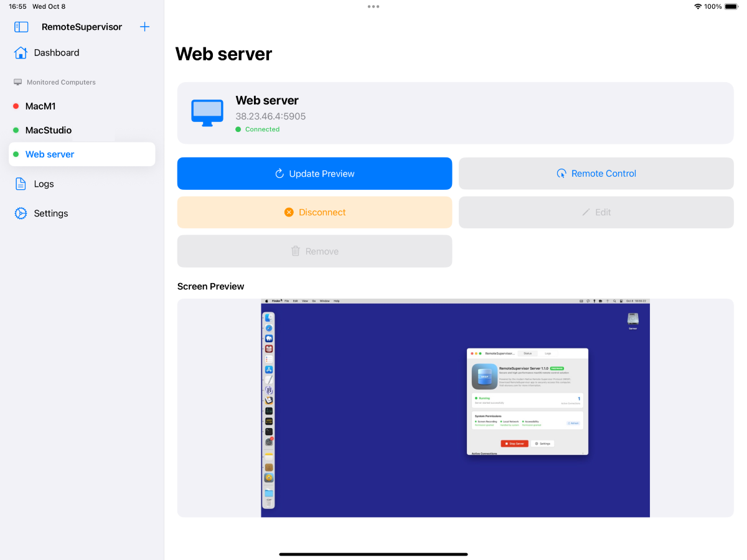Tap the Logs document icon

21,184
